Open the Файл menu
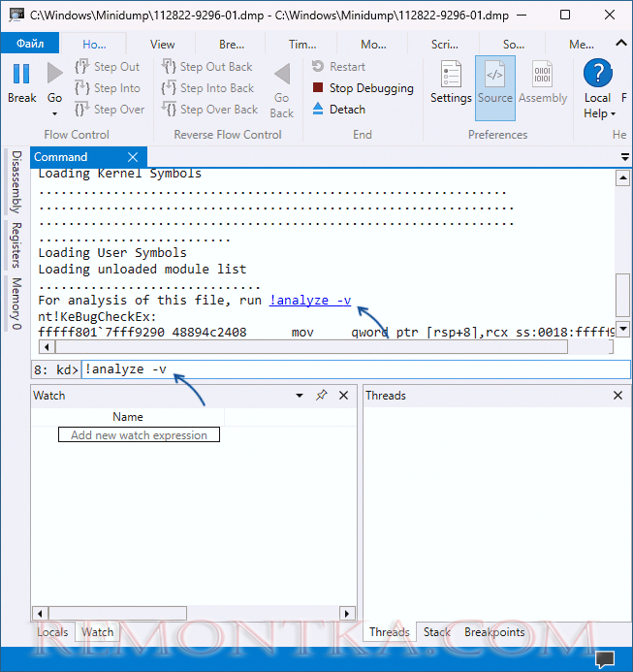Screen dimensions: 633x672 [30, 44]
